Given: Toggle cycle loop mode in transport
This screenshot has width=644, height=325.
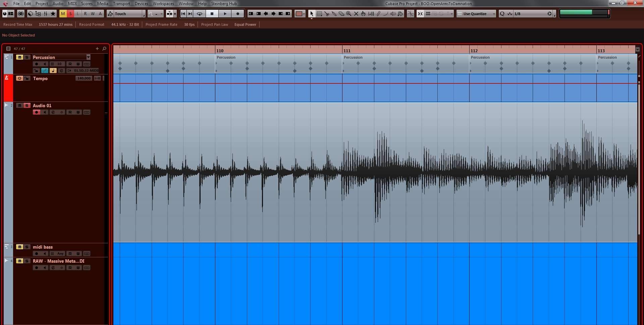Looking at the screenshot, I should click(x=200, y=14).
